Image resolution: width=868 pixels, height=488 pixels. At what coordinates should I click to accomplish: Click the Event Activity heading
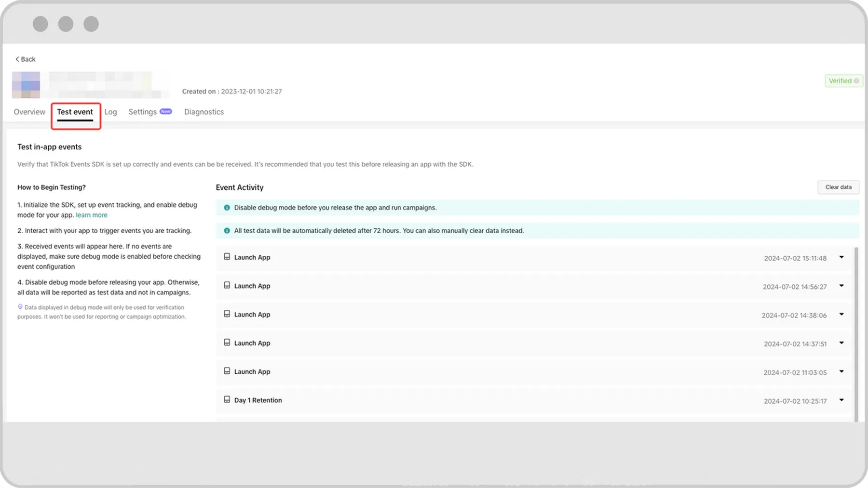[240, 187]
